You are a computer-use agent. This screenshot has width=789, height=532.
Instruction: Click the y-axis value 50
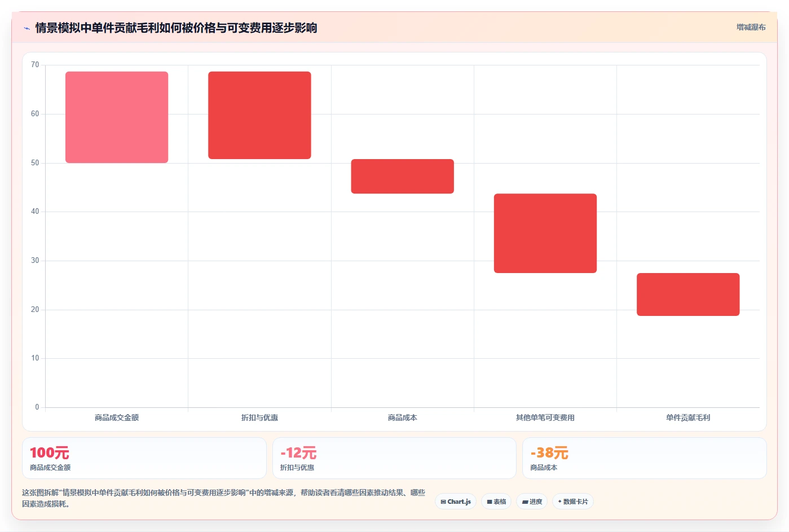(35, 163)
